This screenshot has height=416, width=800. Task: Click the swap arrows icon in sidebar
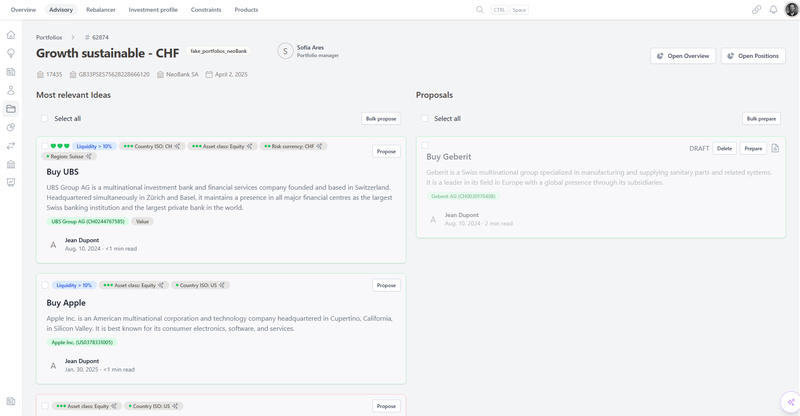point(11,146)
